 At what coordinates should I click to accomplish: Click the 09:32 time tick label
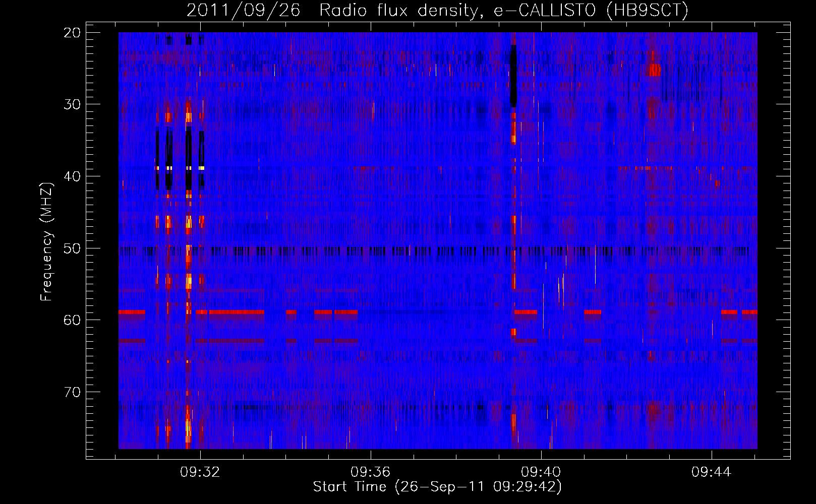(x=200, y=472)
